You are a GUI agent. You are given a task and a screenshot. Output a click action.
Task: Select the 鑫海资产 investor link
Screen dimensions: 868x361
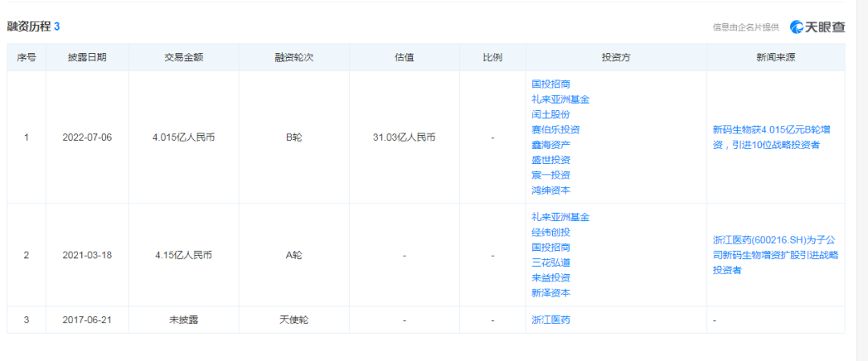tap(551, 145)
